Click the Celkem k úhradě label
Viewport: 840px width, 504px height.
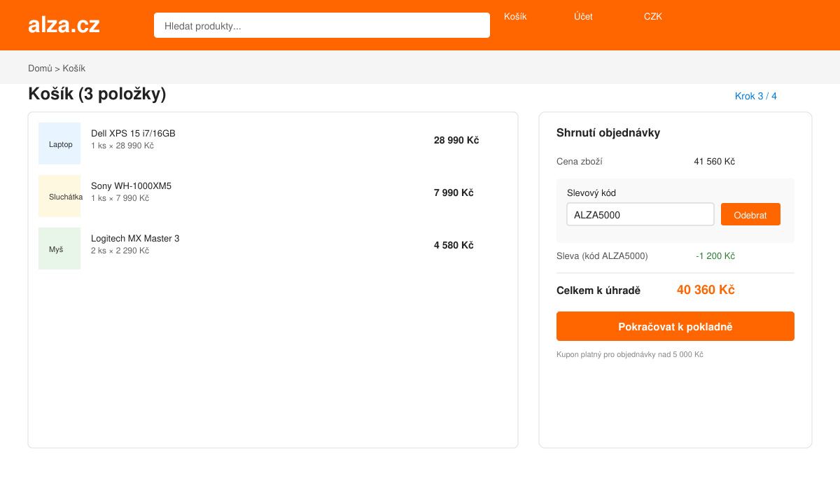tap(598, 290)
